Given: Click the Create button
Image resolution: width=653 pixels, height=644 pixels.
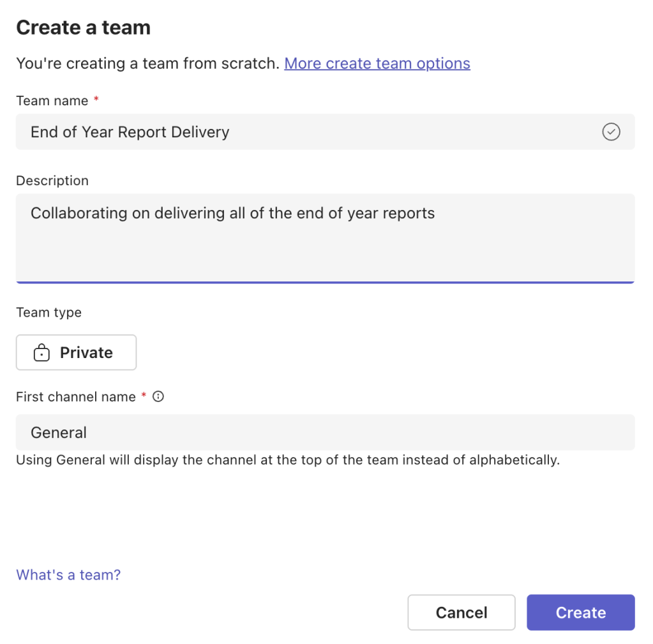Looking at the screenshot, I should [580, 612].
